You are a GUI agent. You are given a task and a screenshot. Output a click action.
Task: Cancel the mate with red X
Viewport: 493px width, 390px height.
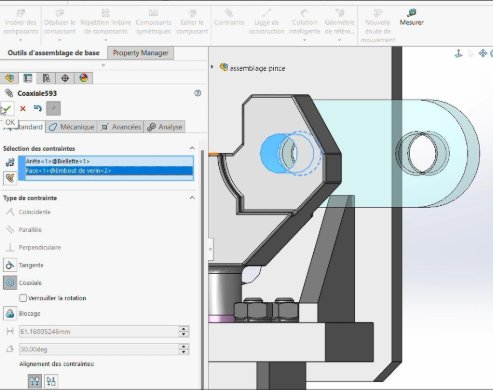[x=23, y=108]
